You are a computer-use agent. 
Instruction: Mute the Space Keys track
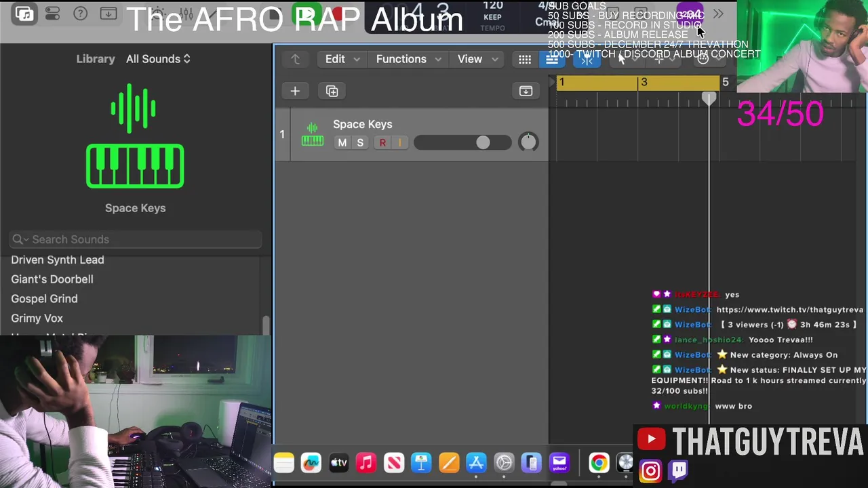[x=342, y=143]
